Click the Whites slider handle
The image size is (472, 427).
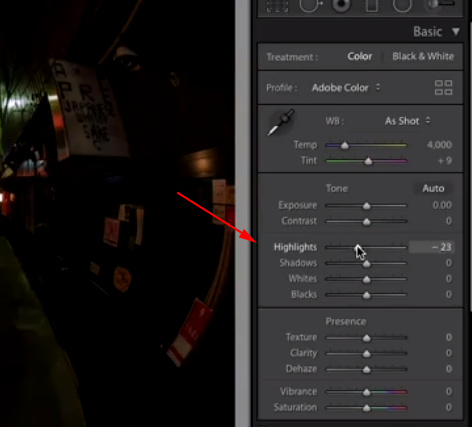point(366,279)
